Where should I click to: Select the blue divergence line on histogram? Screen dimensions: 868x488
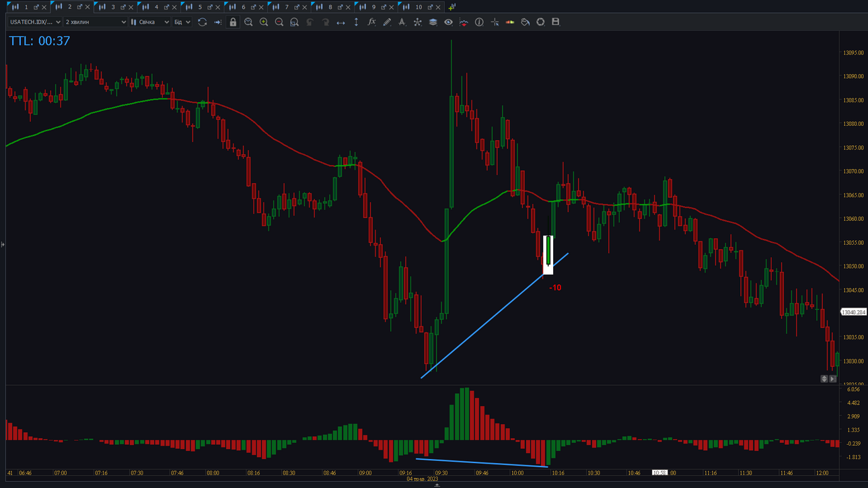pyautogui.click(x=482, y=463)
